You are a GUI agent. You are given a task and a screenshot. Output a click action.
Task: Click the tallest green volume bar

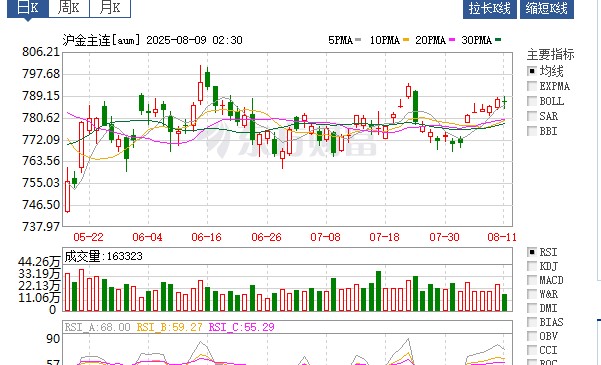point(378,291)
